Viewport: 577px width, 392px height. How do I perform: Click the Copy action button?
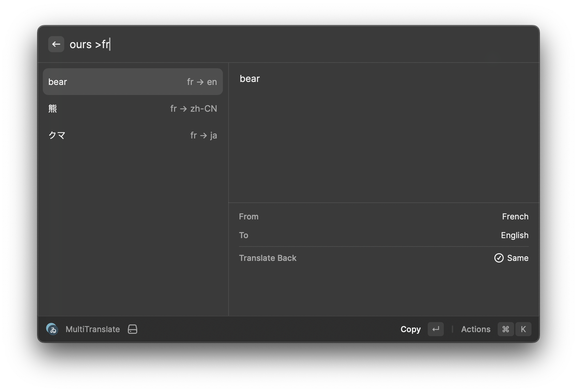[411, 329]
